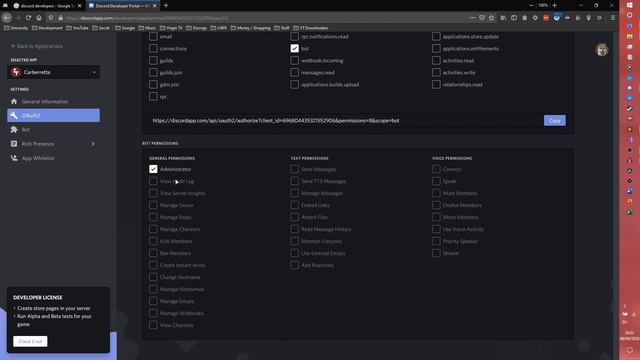This screenshot has height=360, width=640.
Task: Enable the applications.builds.upload scope
Action: pos(294,84)
